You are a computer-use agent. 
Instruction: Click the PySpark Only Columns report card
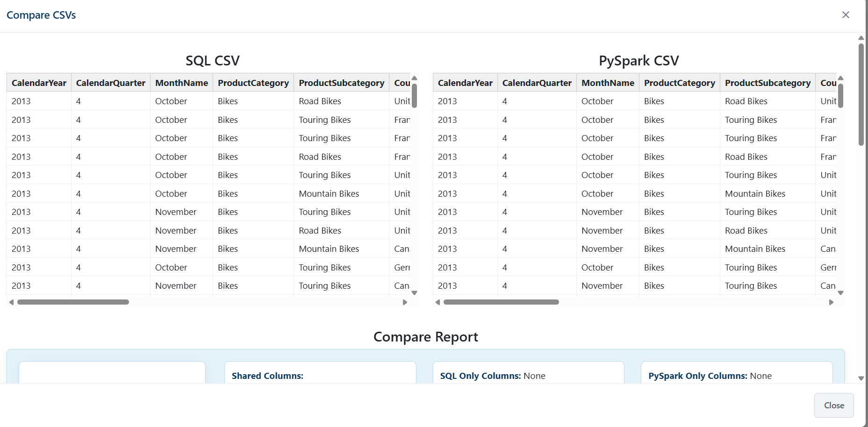point(736,374)
